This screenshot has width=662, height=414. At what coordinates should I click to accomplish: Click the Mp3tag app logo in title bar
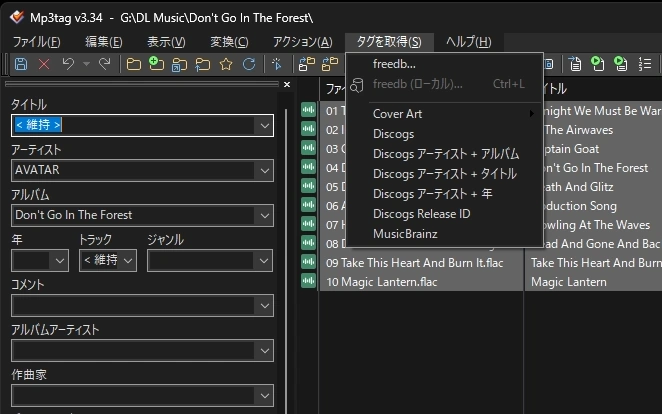(x=17, y=17)
